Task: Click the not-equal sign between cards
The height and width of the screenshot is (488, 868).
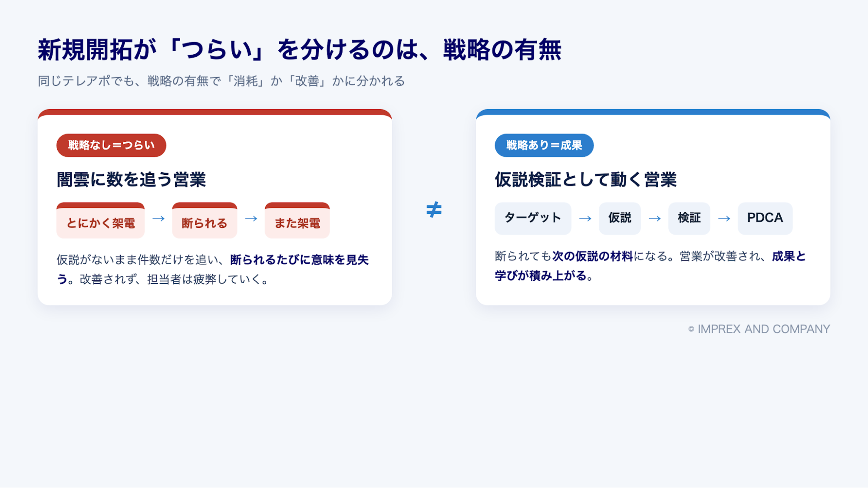Action: 434,210
